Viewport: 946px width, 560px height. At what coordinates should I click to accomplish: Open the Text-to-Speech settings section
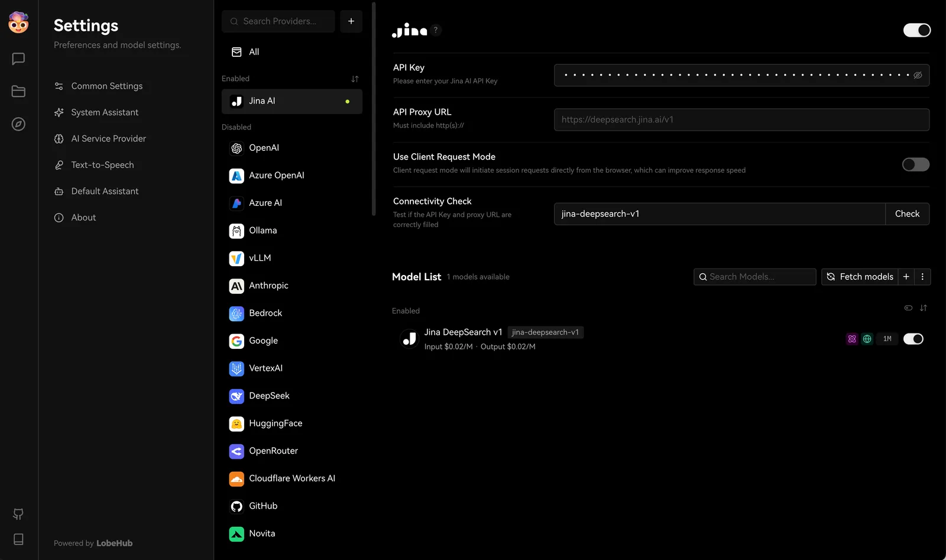click(x=102, y=164)
